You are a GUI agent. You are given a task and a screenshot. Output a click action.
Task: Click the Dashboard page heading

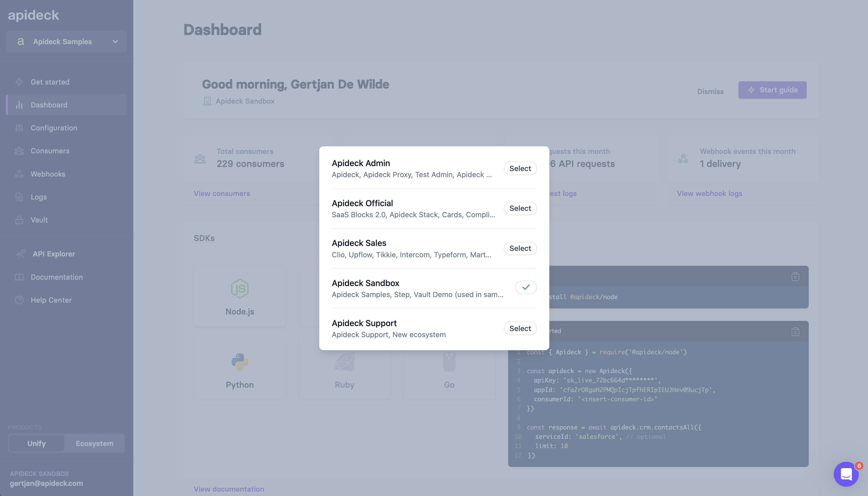pyautogui.click(x=223, y=30)
